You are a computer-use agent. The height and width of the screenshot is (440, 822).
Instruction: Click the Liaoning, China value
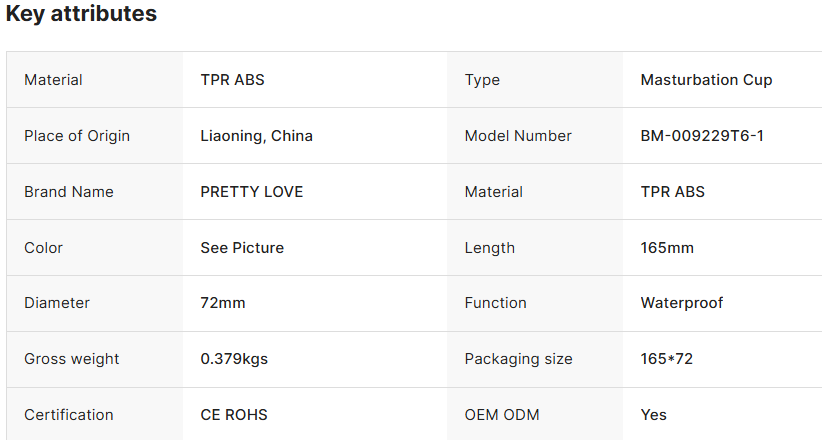pos(256,136)
